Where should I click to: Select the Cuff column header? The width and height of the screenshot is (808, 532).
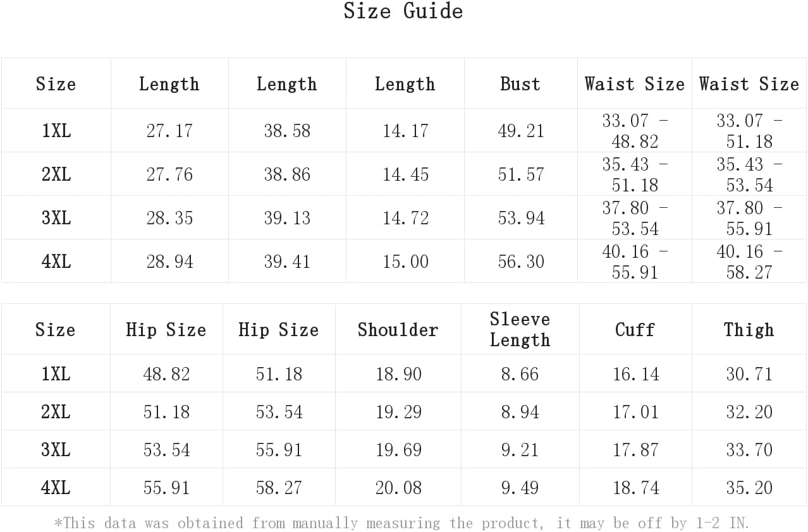635,330
